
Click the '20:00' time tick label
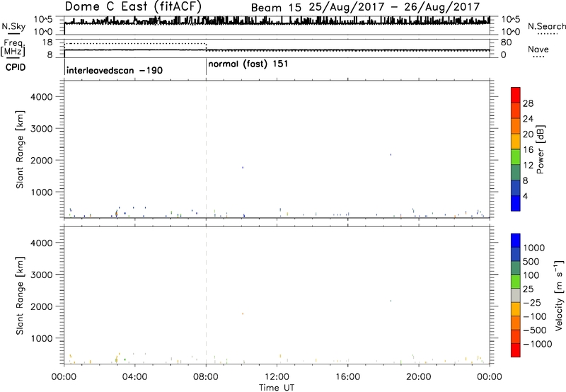[x=419, y=377]
